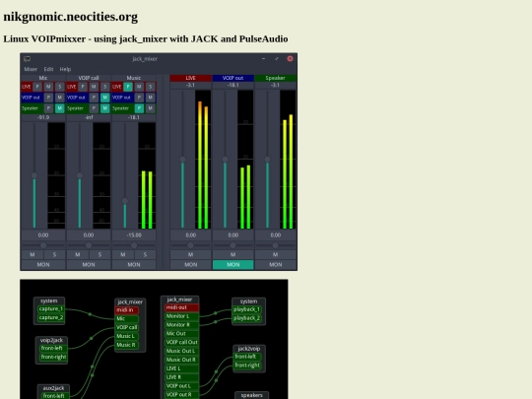532x399 pixels.
Task: Mute the Speaker output channel
Action: point(275,255)
